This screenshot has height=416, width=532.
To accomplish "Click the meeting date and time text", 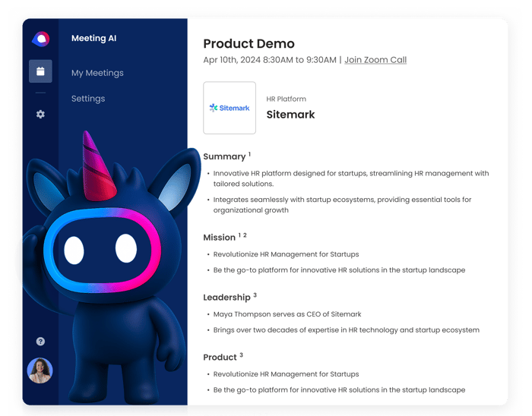I will (x=270, y=60).
